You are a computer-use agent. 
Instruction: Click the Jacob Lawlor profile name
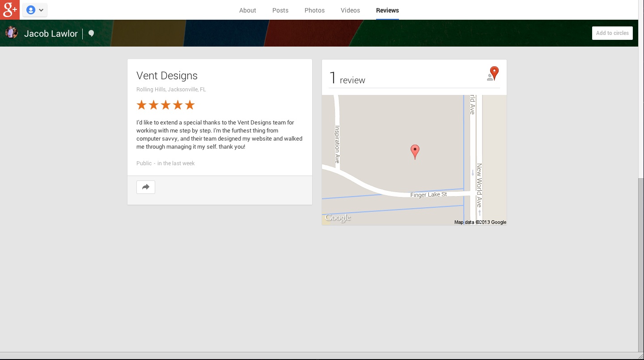click(x=51, y=34)
